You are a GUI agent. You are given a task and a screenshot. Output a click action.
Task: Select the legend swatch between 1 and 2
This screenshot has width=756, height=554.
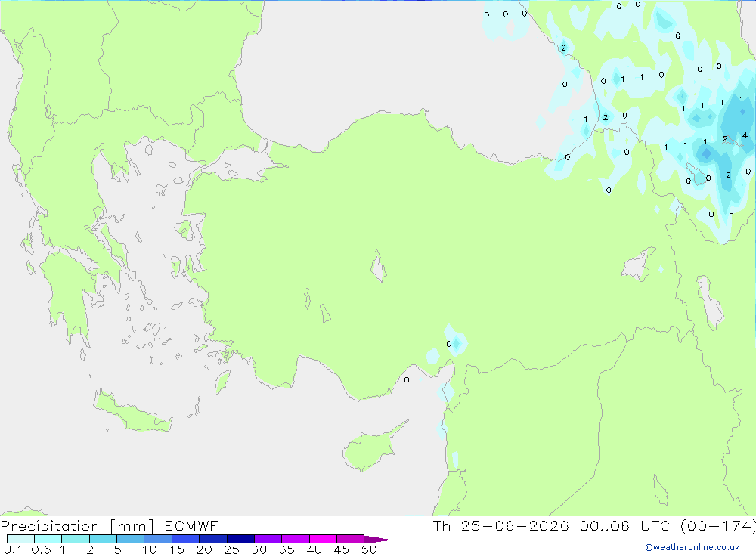click(x=76, y=539)
